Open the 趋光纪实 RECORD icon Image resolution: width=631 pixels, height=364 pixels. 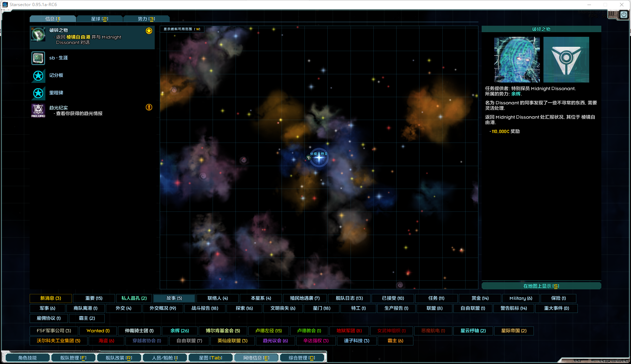[x=38, y=110]
